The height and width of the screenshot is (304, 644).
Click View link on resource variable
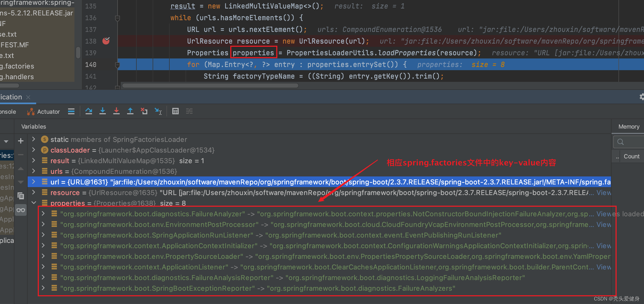pos(603,193)
